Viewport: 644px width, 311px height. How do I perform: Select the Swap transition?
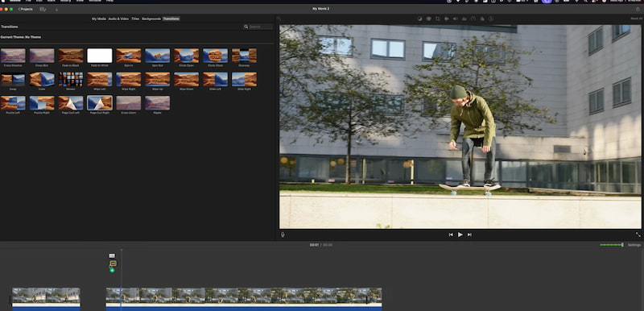13,79
